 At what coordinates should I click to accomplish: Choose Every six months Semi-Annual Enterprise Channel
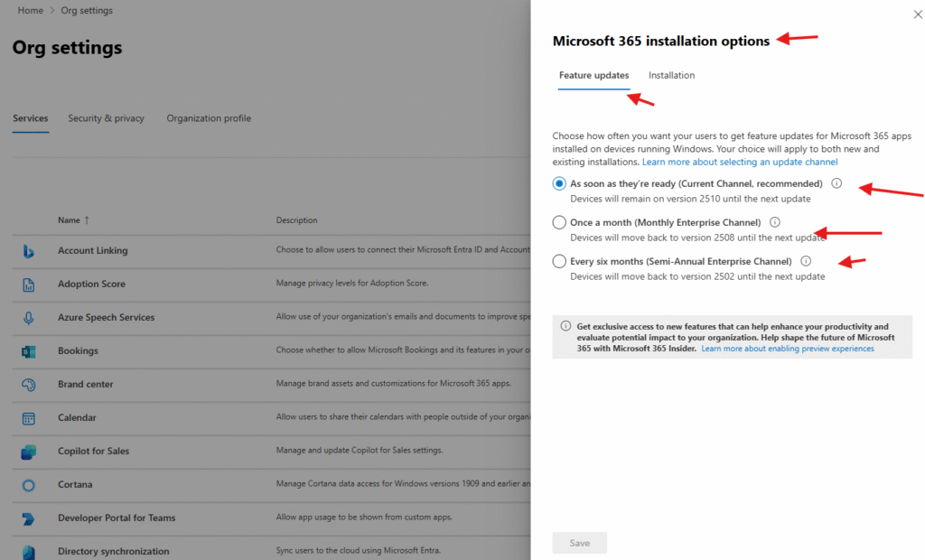pos(559,262)
